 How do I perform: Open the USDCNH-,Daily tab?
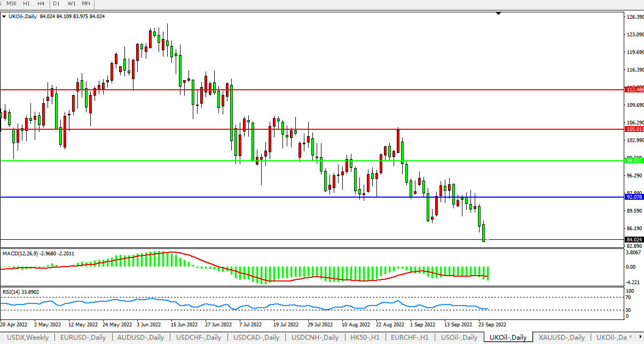point(315,338)
